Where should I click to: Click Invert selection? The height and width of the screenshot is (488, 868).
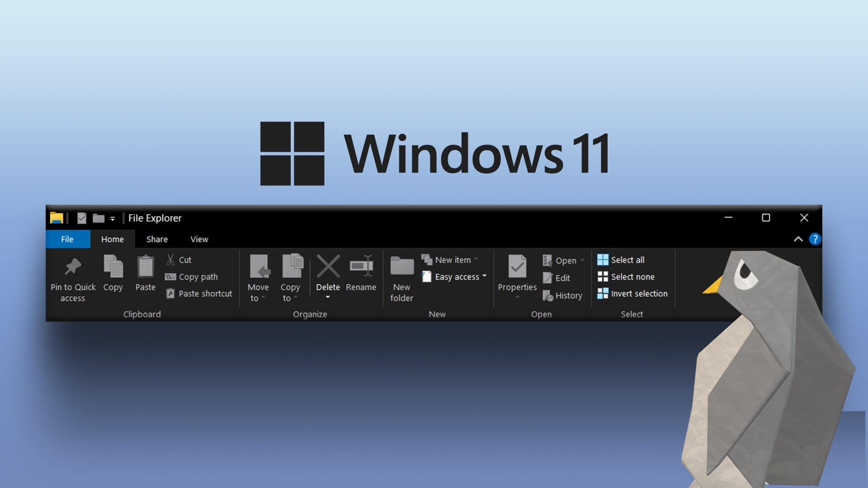[x=632, y=294]
